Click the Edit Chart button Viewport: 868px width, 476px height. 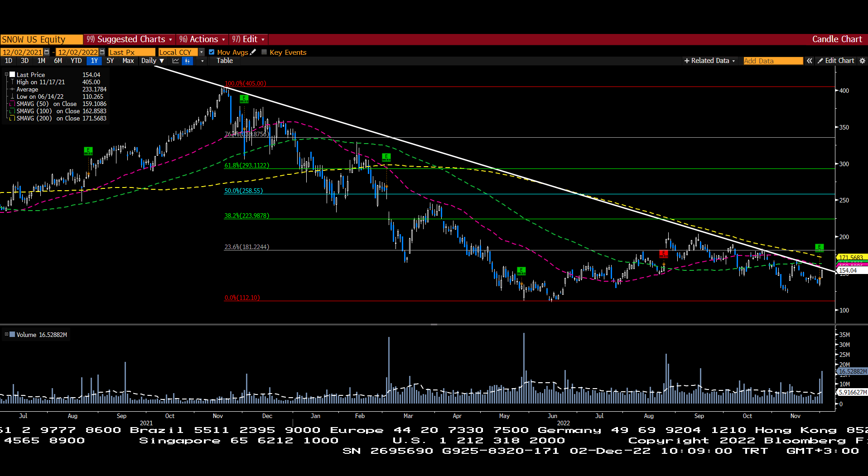pos(836,61)
